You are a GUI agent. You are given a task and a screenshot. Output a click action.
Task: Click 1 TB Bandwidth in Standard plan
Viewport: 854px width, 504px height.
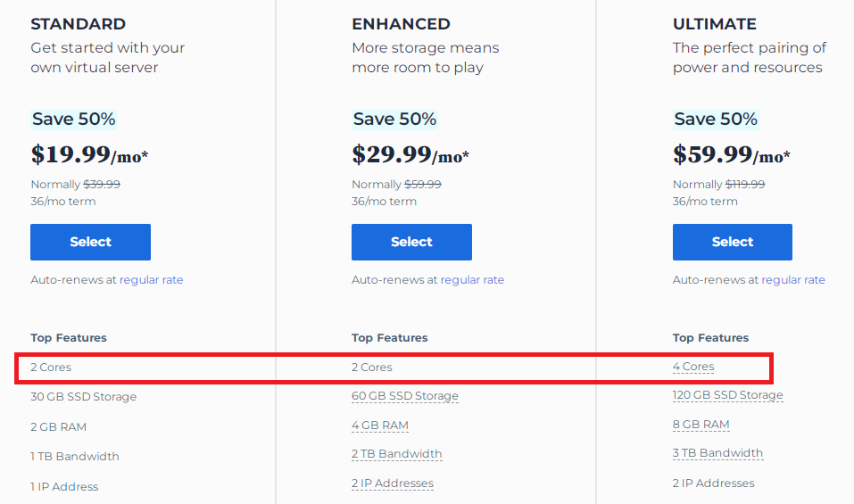[x=75, y=457]
